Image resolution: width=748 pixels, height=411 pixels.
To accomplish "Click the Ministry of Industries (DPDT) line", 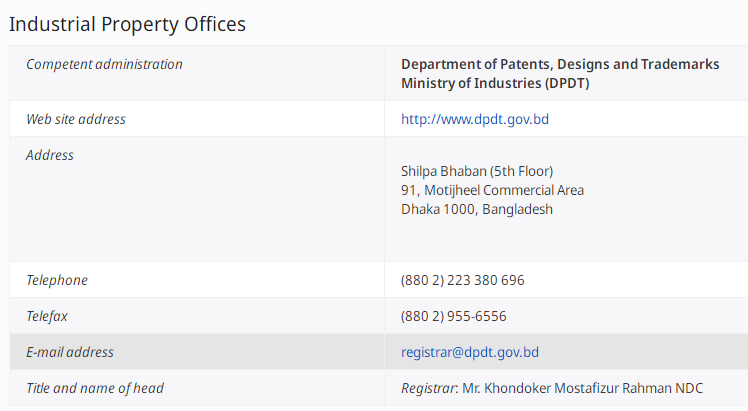I will [x=495, y=83].
